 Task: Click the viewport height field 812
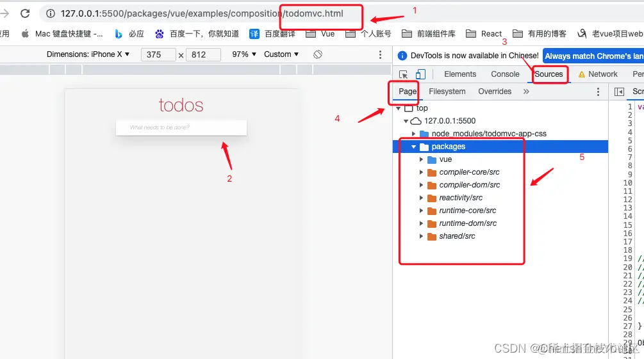[x=203, y=54]
